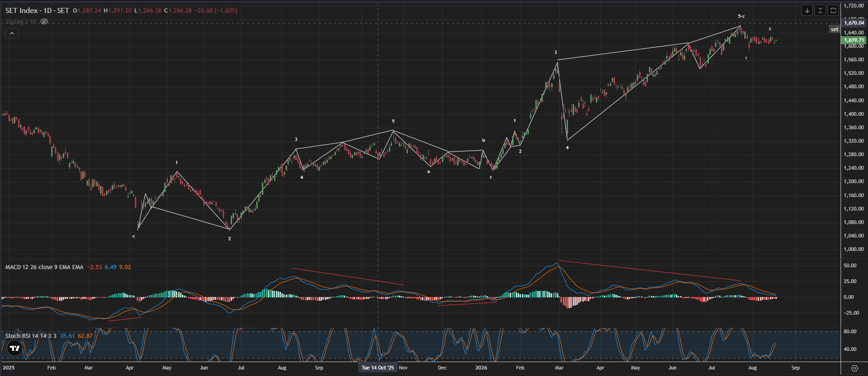Show the hidden ZigZag indicator via eye icon
This screenshot has height=376, width=868.
pos(44,21)
